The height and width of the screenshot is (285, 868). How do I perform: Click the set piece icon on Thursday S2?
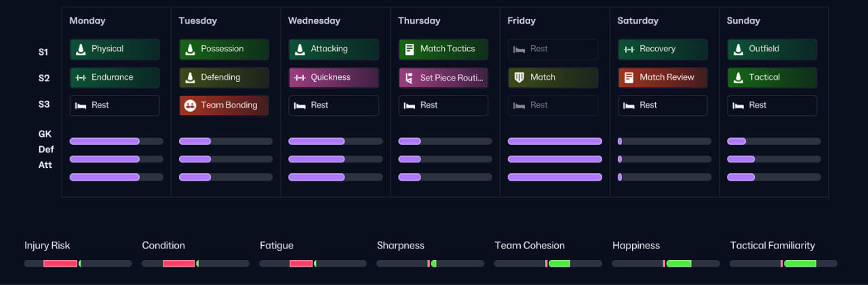tap(410, 78)
